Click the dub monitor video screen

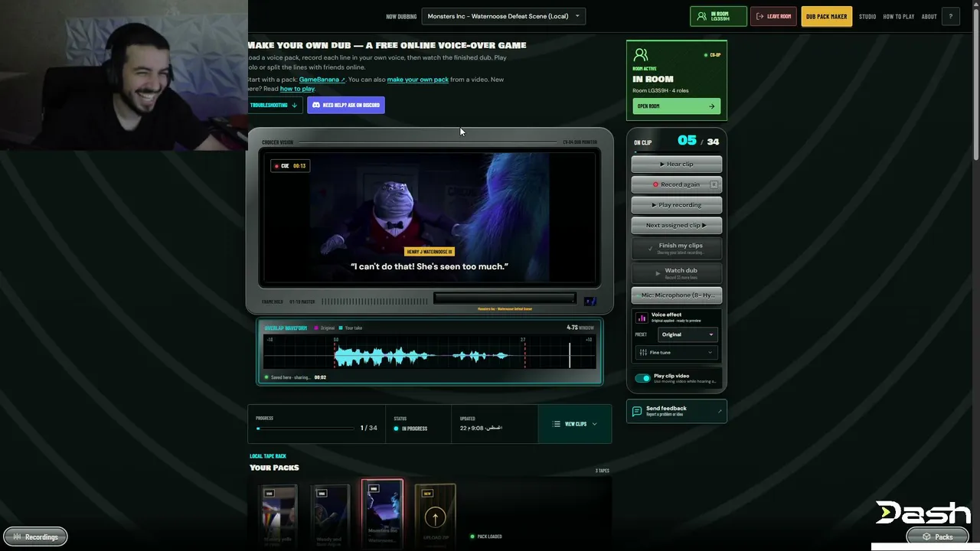430,218
